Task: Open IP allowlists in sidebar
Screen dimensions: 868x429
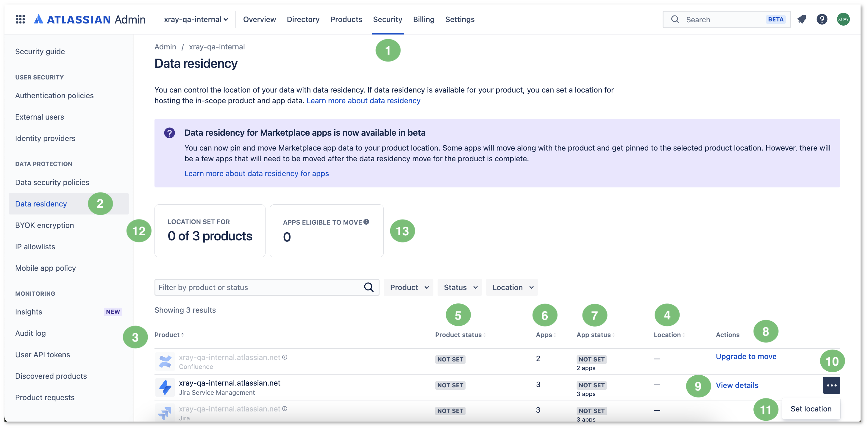Action: [x=69, y=247]
